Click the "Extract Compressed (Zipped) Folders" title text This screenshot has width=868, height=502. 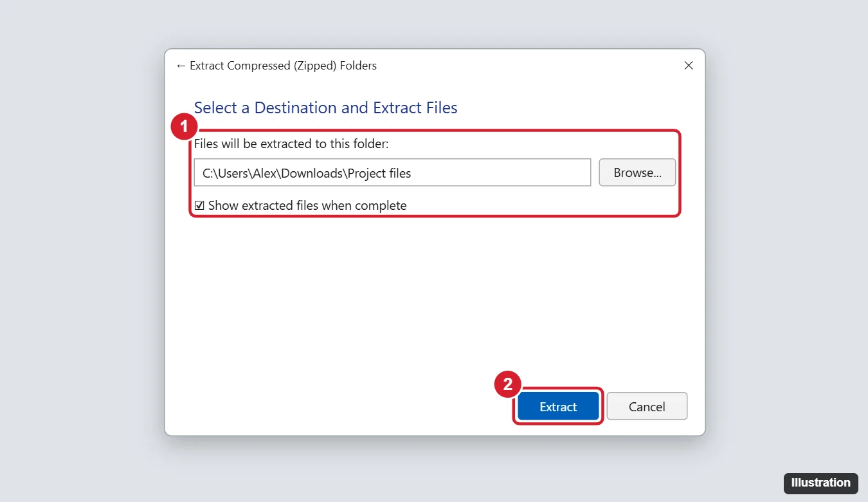(x=283, y=66)
